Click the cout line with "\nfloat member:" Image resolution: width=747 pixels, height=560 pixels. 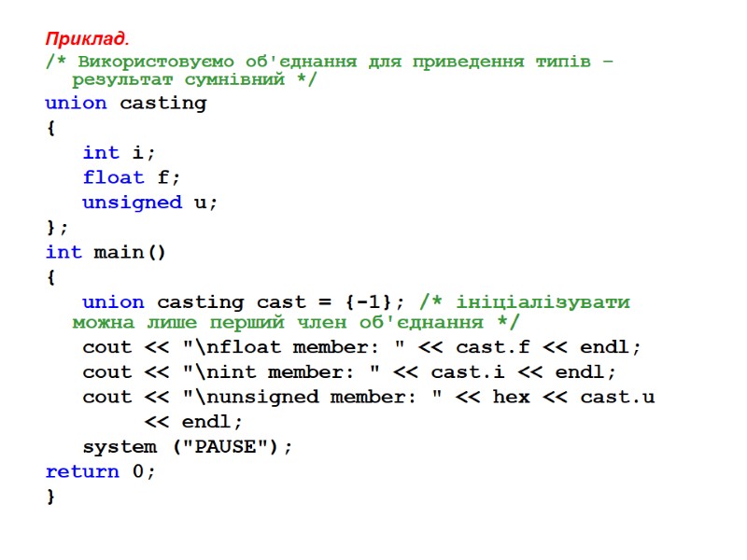coord(361,347)
